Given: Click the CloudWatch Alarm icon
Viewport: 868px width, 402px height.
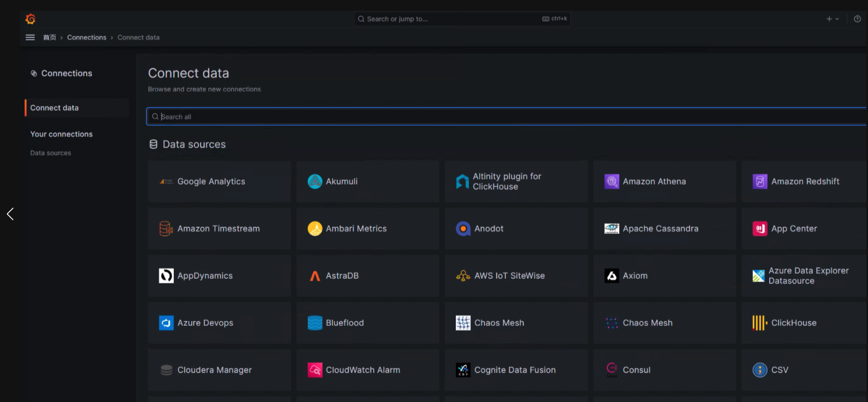Looking at the screenshot, I should click(315, 370).
